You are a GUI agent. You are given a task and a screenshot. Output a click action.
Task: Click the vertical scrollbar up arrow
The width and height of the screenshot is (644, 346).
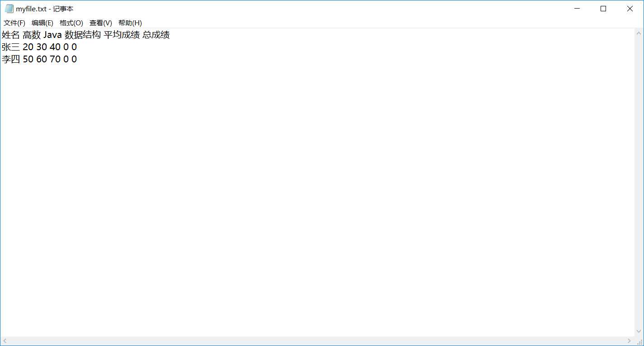coord(639,33)
